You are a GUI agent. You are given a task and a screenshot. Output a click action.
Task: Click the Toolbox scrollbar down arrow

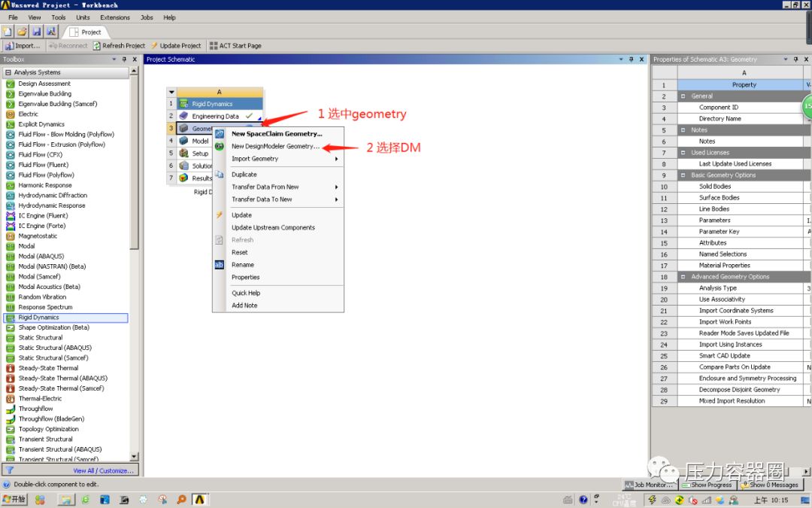click(135, 458)
